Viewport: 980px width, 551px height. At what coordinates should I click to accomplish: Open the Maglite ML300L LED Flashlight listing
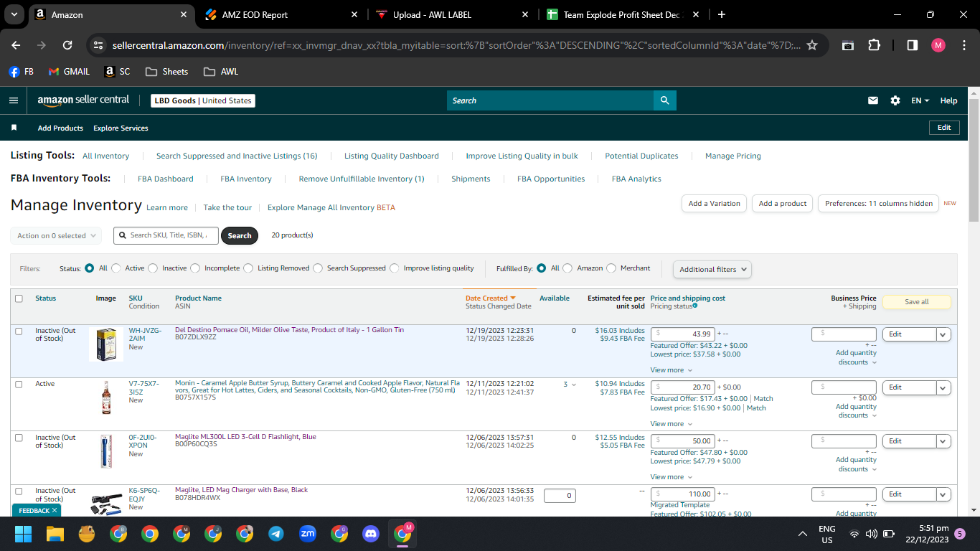245,436
